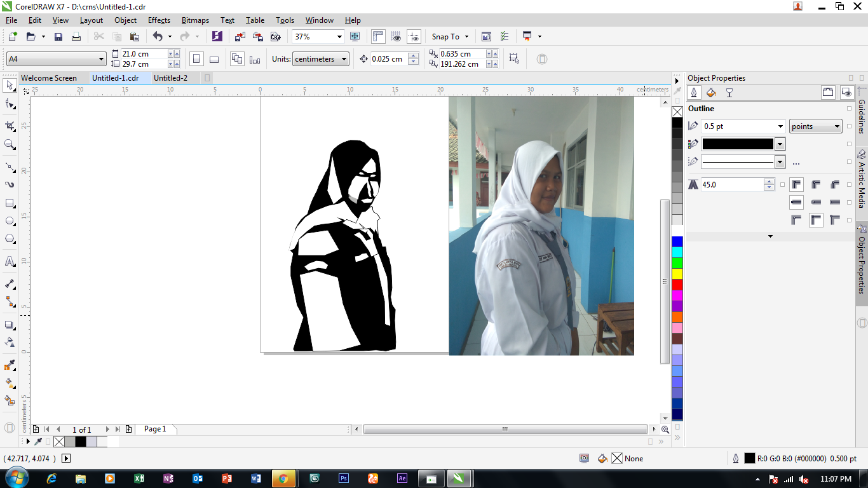Image resolution: width=868 pixels, height=488 pixels.
Task: Open the Transparency section in Object Properties
Action: pos(729,93)
